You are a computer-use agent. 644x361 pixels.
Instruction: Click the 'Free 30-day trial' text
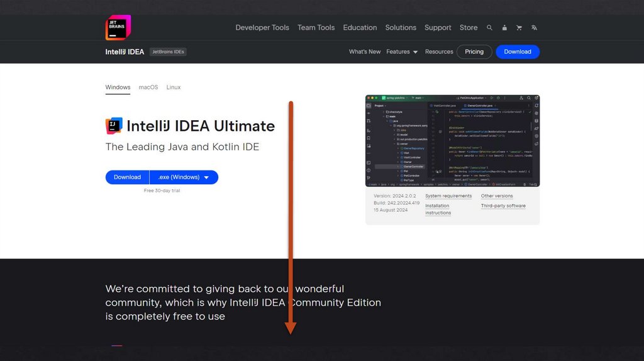pos(162,191)
